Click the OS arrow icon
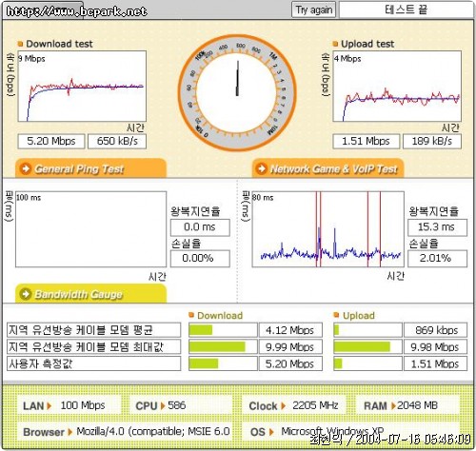 (x=271, y=432)
